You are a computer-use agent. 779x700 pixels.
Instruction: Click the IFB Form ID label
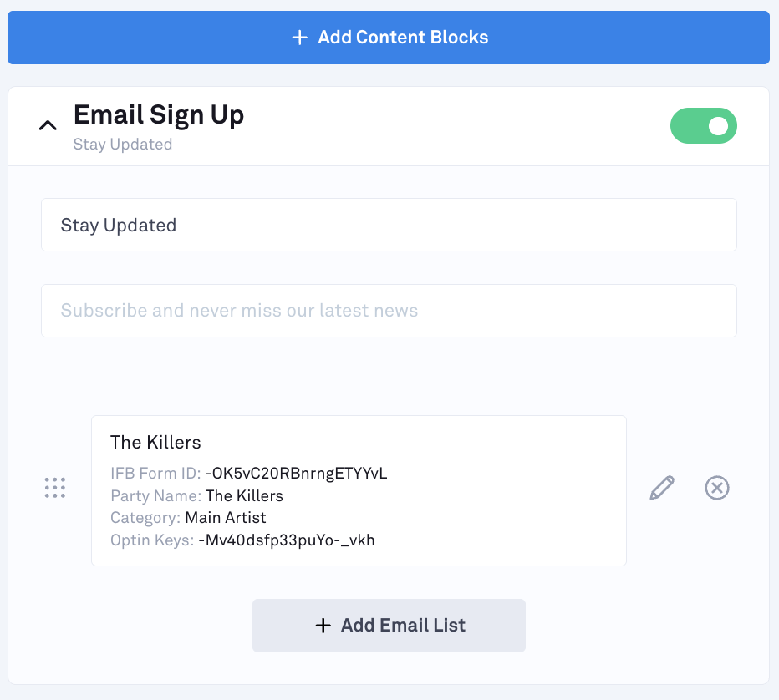click(155, 474)
